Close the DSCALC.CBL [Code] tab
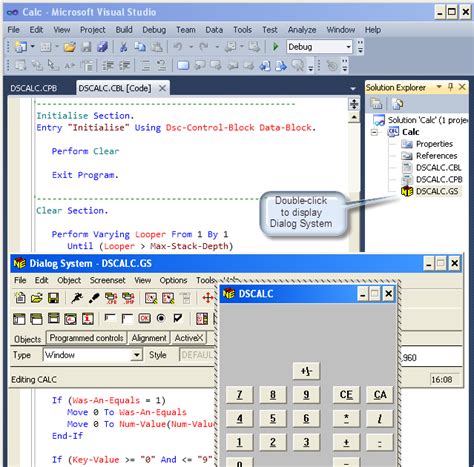 click(162, 88)
